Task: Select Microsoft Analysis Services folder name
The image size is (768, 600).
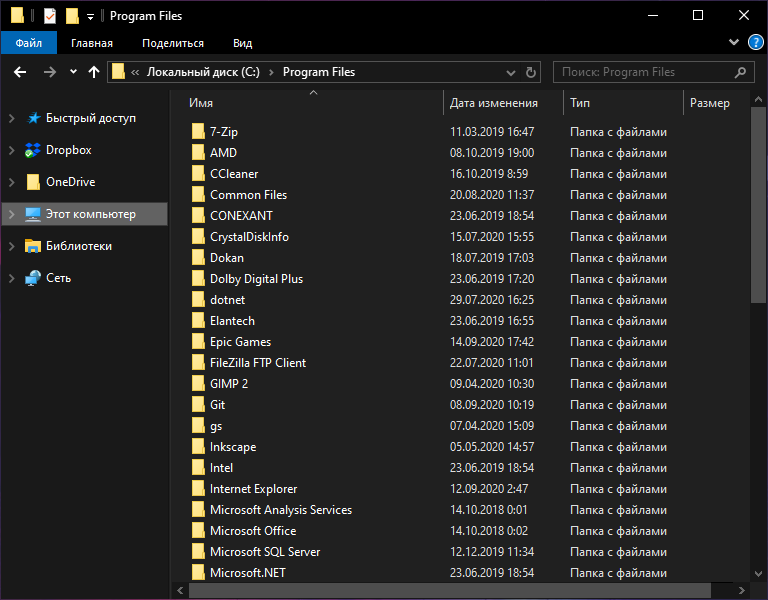Action: point(281,510)
